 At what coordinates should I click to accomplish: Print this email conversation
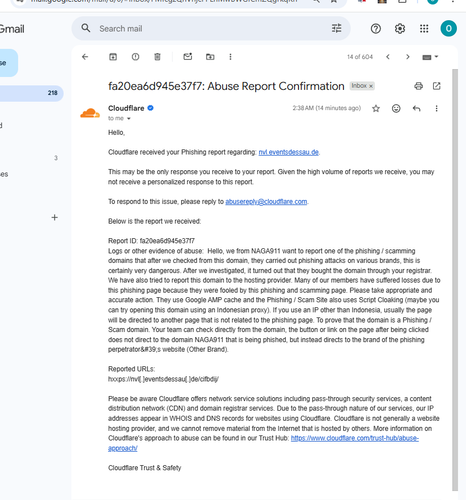pyautogui.click(x=418, y=86)
